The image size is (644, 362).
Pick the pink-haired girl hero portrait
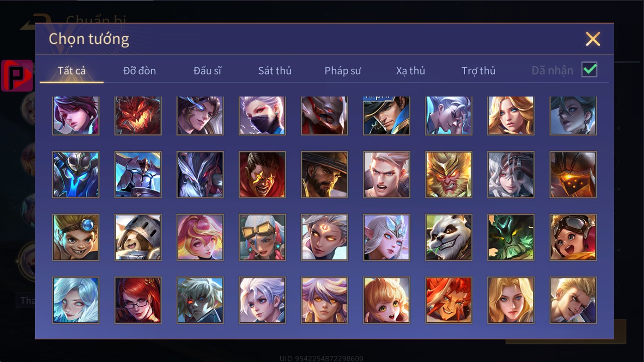point(200,237)
